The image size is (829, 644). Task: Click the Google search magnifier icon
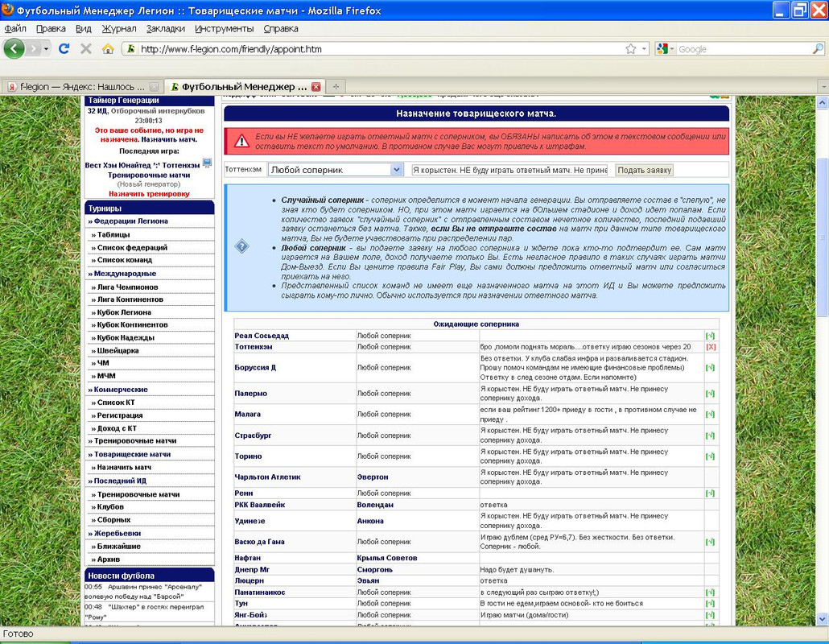pos(818,48)
